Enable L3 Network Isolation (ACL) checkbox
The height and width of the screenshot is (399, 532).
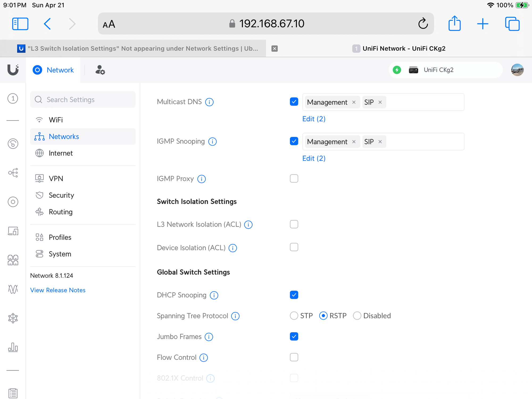[x=294, y=224]
